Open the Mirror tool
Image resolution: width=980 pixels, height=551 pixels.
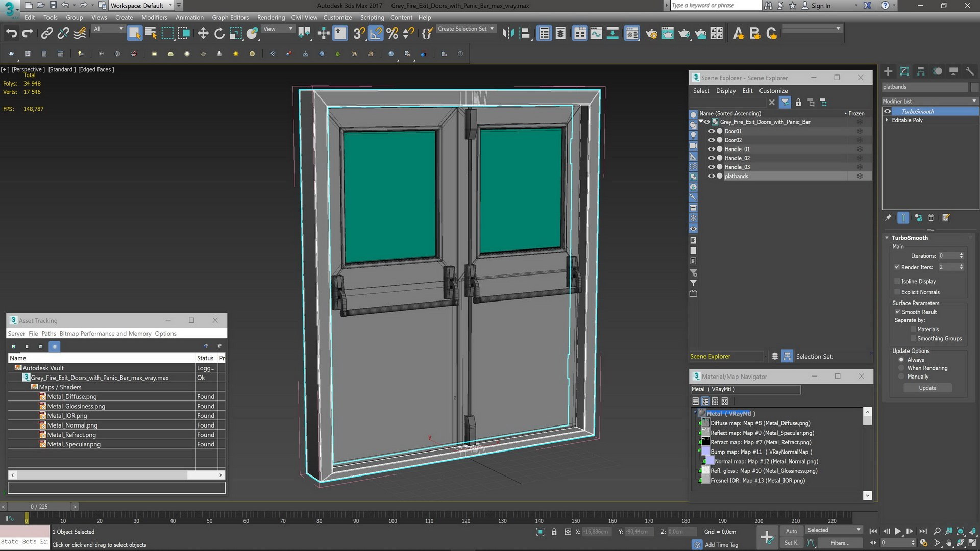[508, 34]
